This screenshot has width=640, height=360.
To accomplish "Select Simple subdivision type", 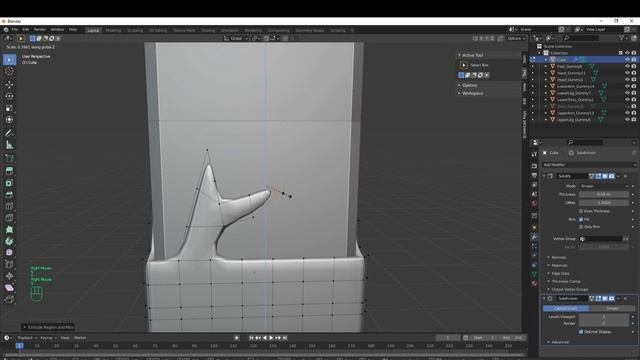I will point(612,309).
